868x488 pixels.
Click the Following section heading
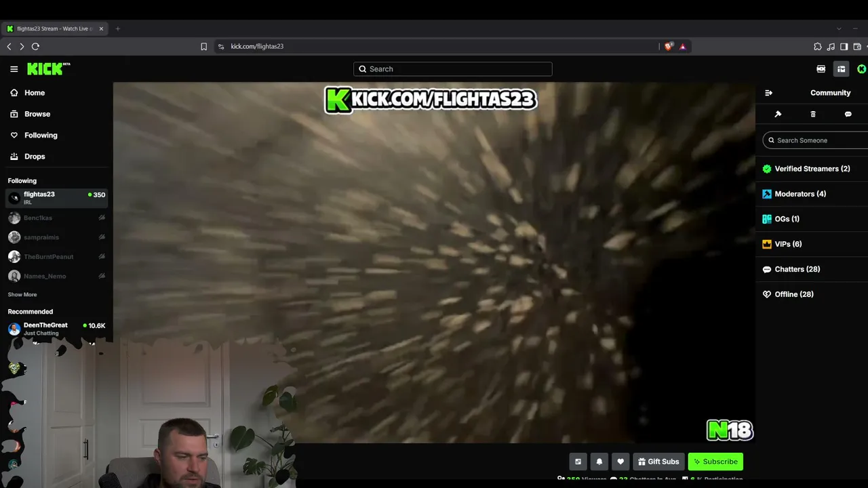tap(22, 181)
